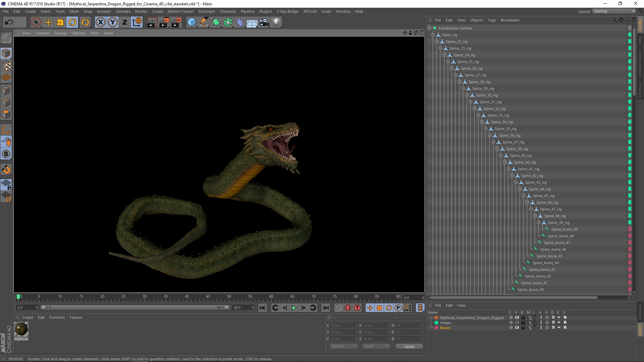This screenshot has height=362, width=644.
Task: Play animation forward
Action: pyautogui.click(x=294, y=308)
